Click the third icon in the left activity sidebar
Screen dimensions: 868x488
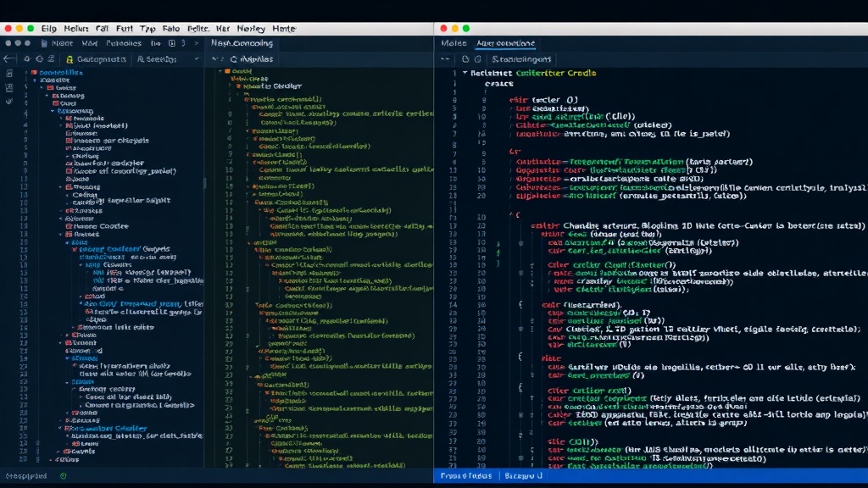pos(9,102)
